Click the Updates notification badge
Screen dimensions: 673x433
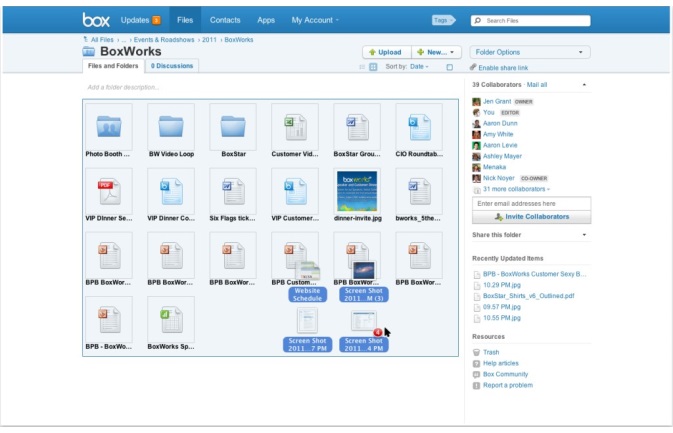(157, 20)
